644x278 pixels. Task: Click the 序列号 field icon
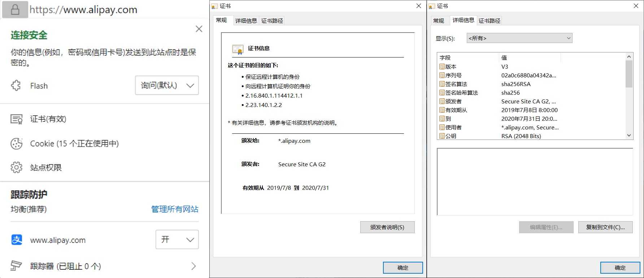(442, 75)
